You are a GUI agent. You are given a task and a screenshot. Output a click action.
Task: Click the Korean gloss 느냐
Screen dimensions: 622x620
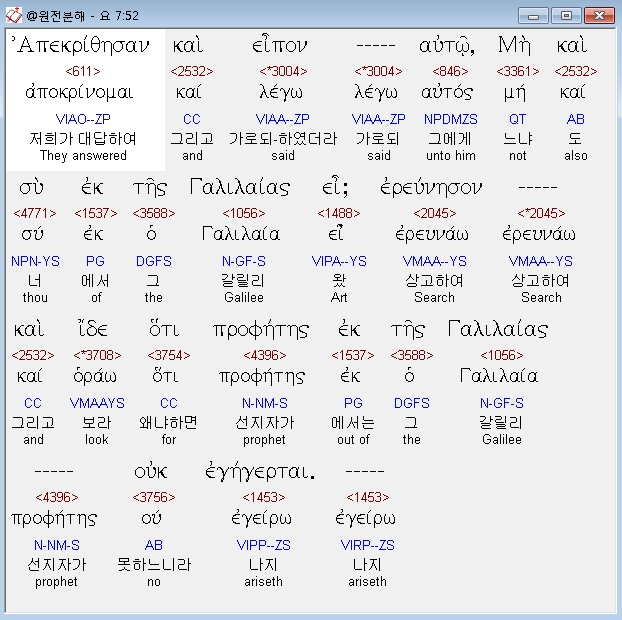tap(518, 139)
